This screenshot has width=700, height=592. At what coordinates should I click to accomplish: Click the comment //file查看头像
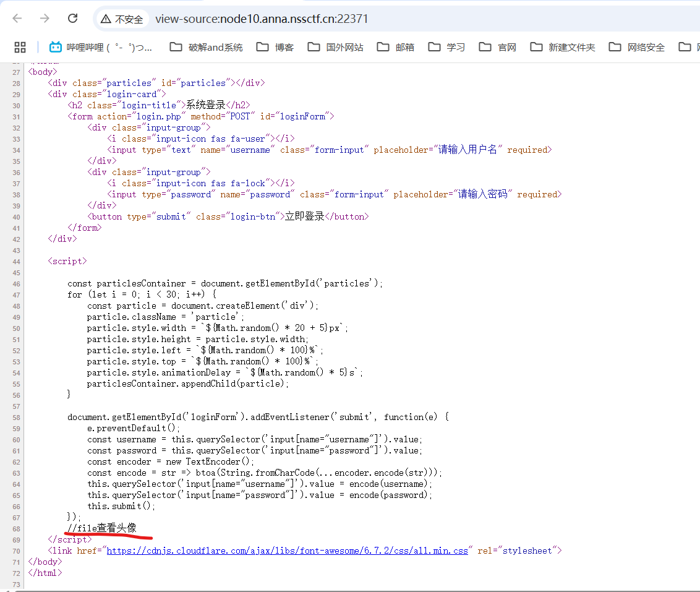click(102, 528)
